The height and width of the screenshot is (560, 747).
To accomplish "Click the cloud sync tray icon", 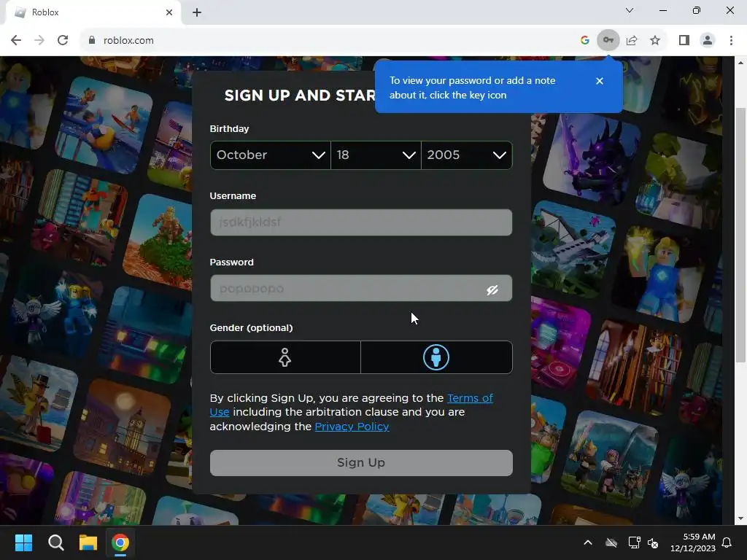I will point(611,542).
